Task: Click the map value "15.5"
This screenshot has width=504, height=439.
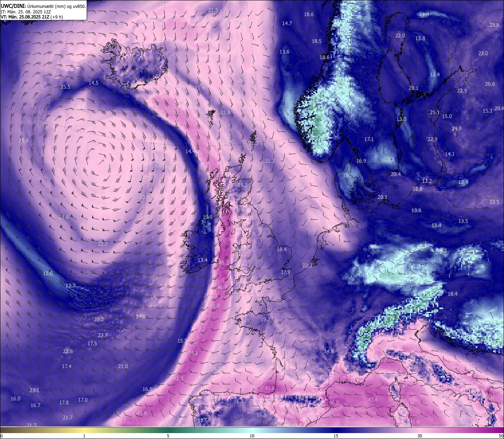Action: 66,87
